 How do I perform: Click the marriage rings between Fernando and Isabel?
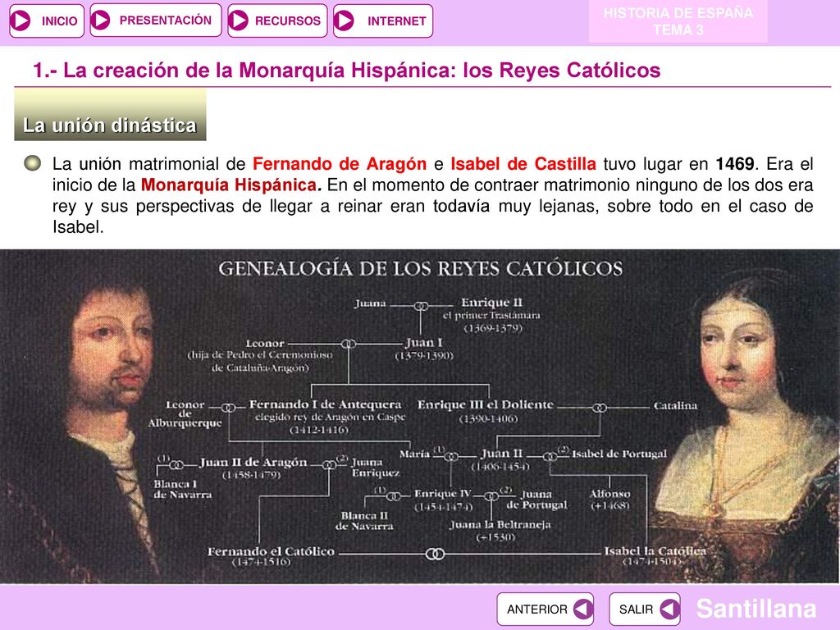(435, 554)
